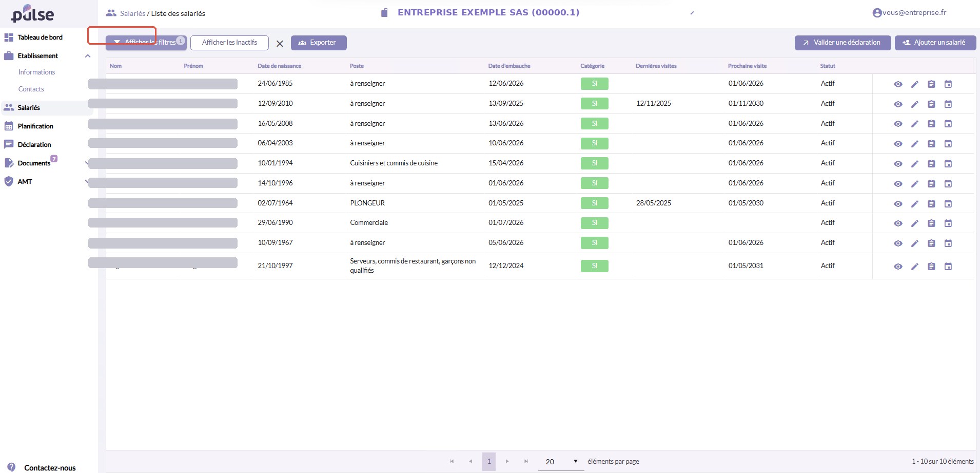This screenshot has width=980, height=473.
Task: Open user account vous@entreprise.fr
Action: pos(909,13)
